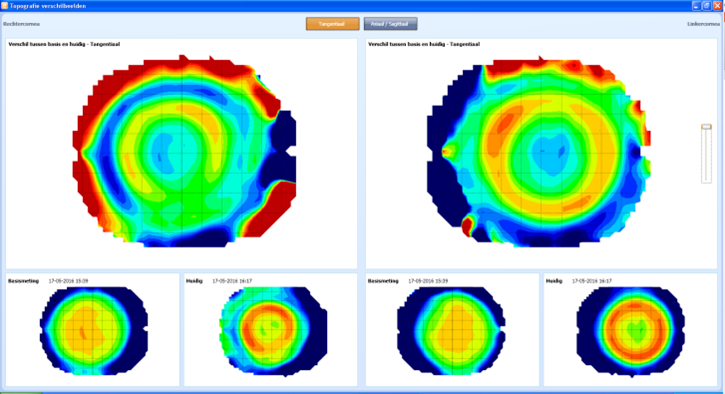Switch to the Axiaal / Sagittaal view
725x394 pixels.
click(x=391, y=24)
